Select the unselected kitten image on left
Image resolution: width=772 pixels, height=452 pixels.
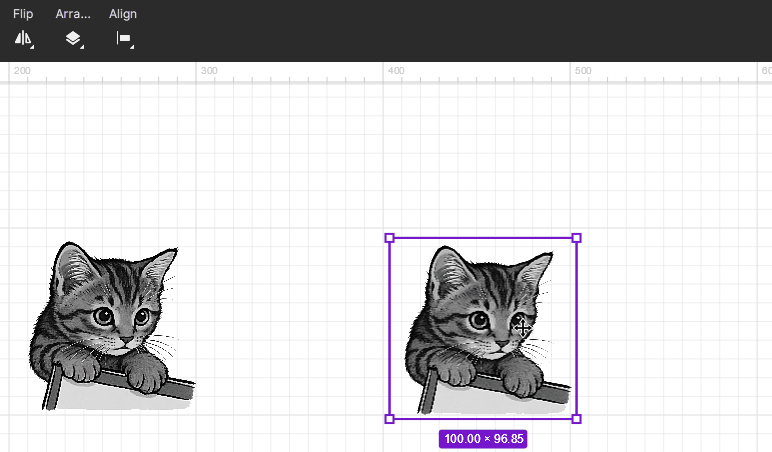tap(110, 325)
